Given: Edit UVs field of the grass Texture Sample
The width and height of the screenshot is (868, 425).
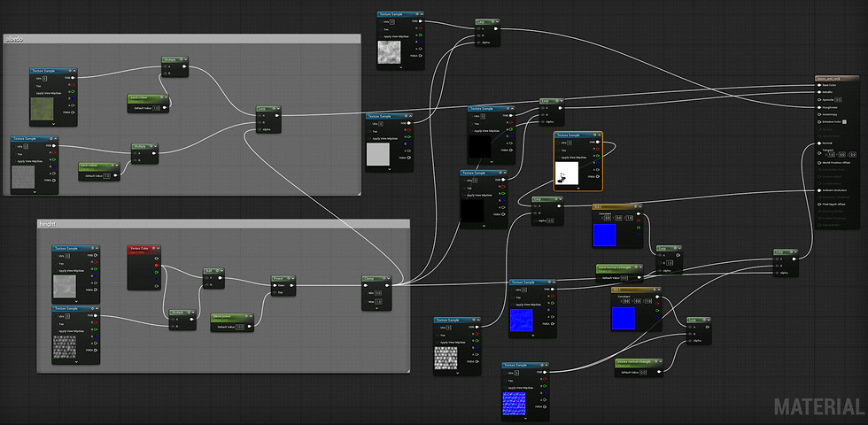Looking at the screenshot, I should (45, 79).
